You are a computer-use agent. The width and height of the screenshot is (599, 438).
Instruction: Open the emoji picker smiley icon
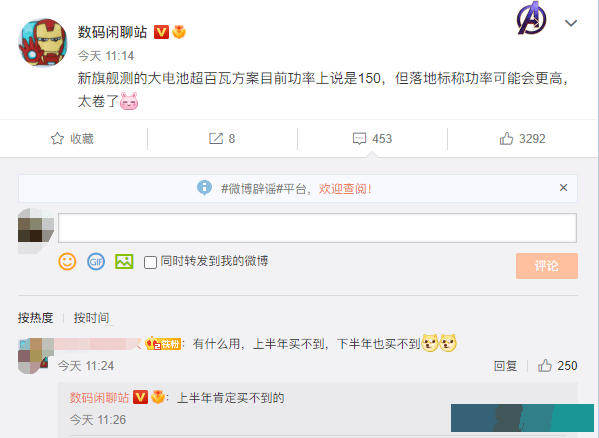(x=67, y=262)
